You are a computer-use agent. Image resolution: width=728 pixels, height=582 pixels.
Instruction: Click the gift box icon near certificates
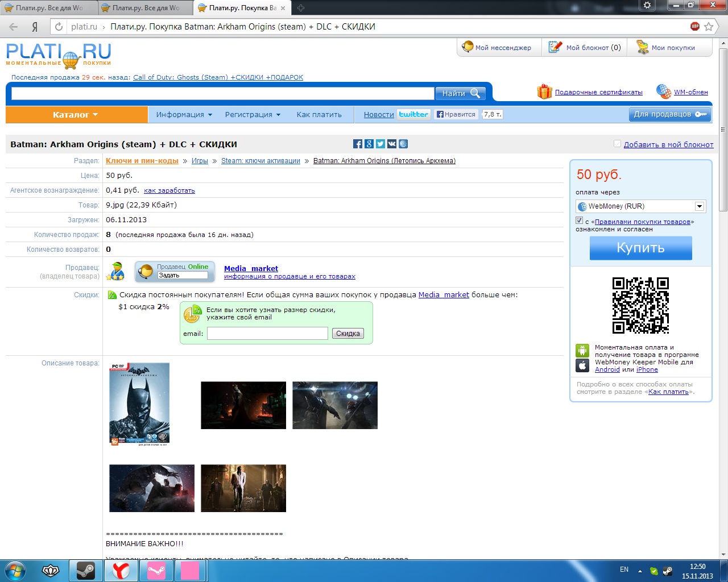point(544,92)
